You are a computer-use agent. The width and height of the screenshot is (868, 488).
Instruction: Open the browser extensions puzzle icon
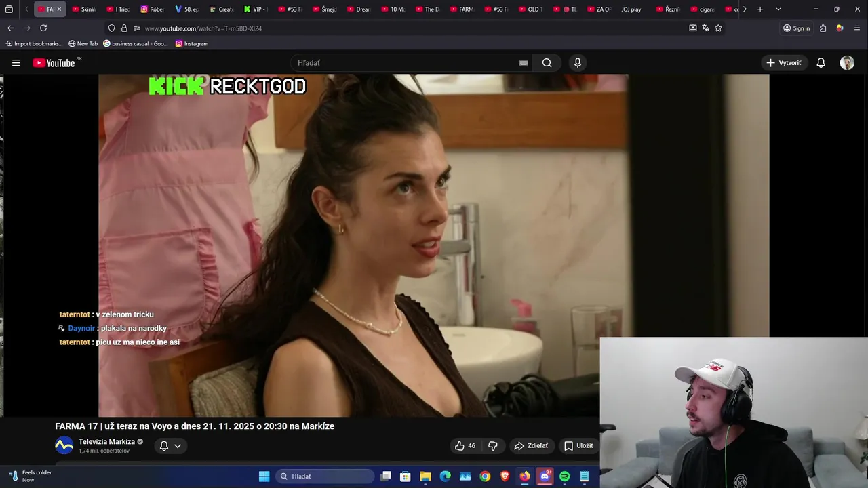[x=823, y=28]
